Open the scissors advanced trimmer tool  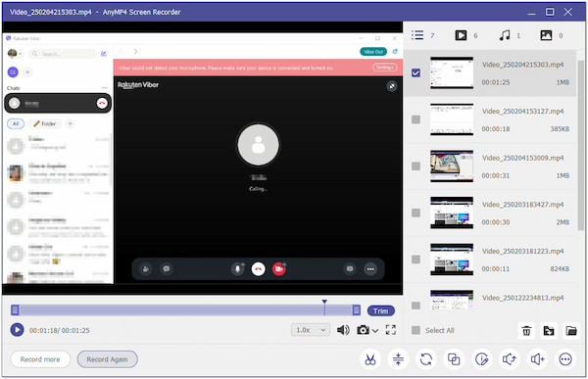370,359
